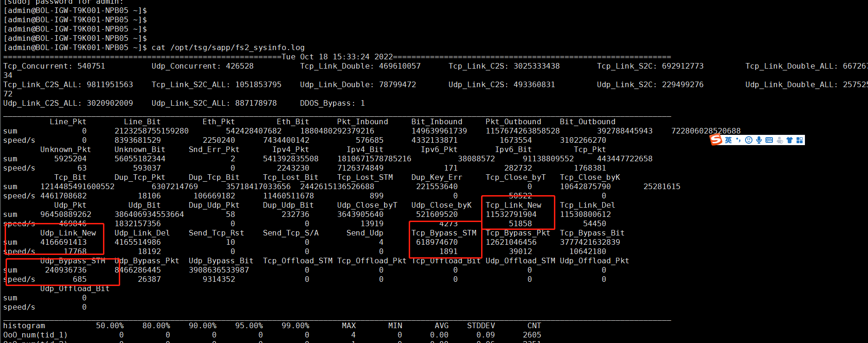The height and width of the screenshot is (343, 868).
Task: Click the Tcp_Bypass_STM header in the red box
Action: pos(444,233)
